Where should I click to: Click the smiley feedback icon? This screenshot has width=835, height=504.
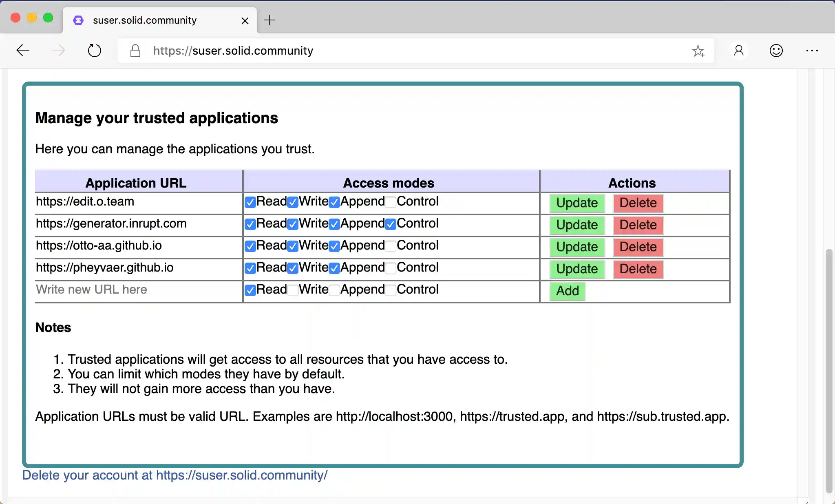coord(776,50)
